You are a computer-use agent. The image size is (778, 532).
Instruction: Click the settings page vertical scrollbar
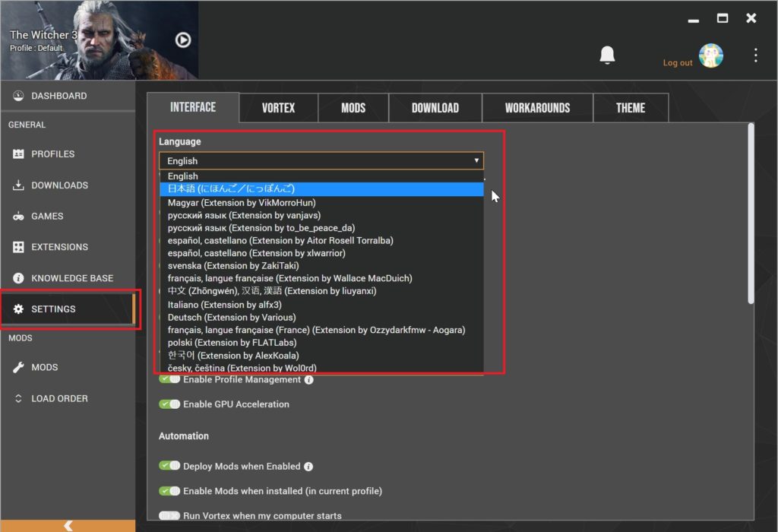click(751, 213)
